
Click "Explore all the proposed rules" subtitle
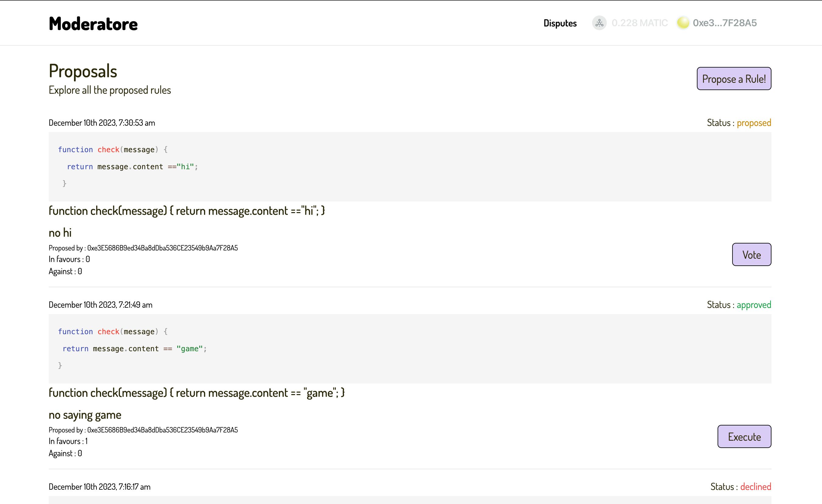[110, 90]
